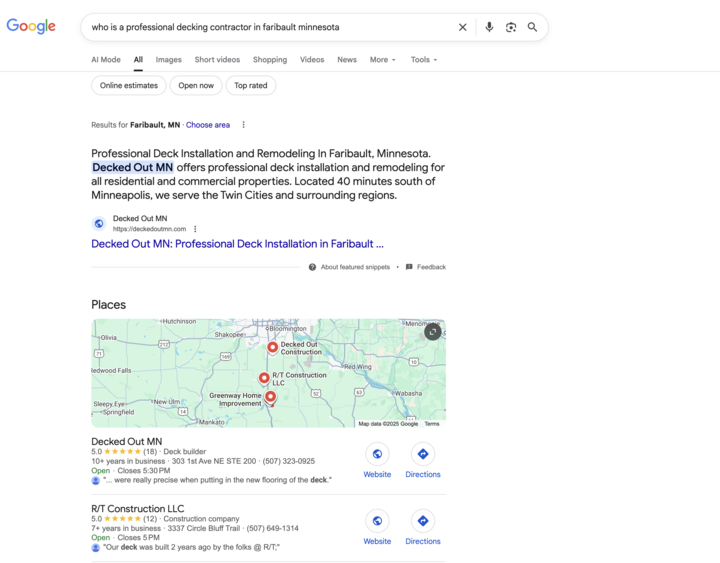Click the (18) review count for Decked Out MN
720x563 pixels.
(x=150, y=451)
